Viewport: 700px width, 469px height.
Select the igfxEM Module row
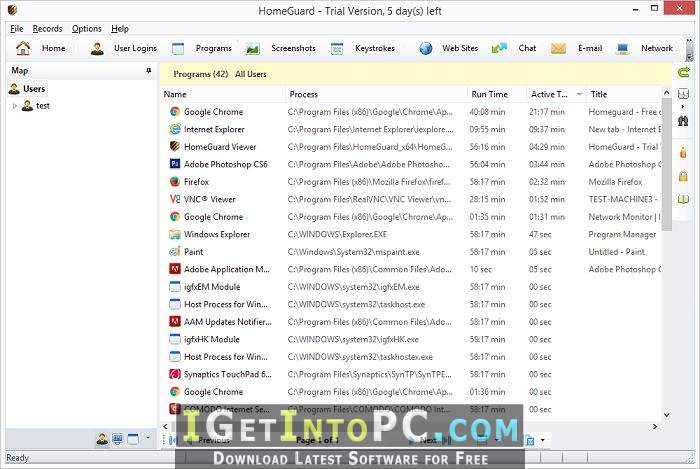click(411, 286)
